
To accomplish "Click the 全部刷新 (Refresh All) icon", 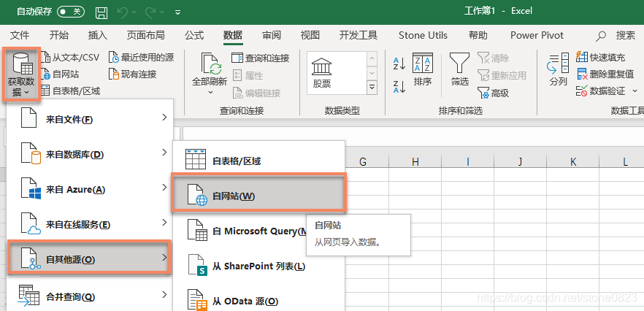I will (x=210, y=63).
